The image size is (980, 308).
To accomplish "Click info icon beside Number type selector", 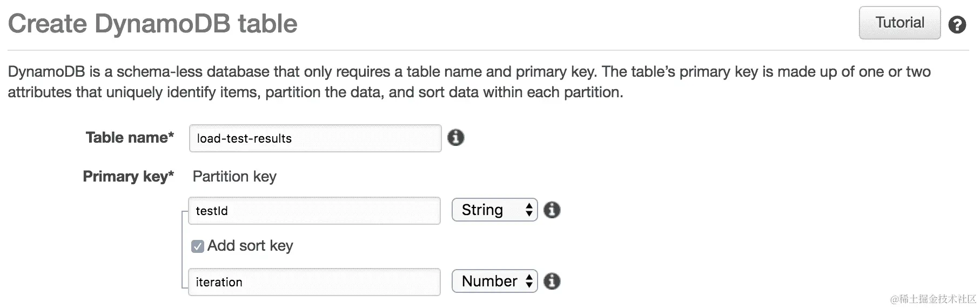I will tap(552, 281).
